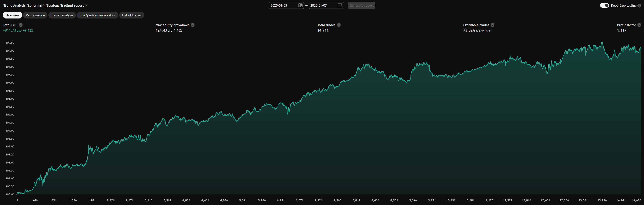
Task: Open calendar picker for start date
Action: pos(300,5)
